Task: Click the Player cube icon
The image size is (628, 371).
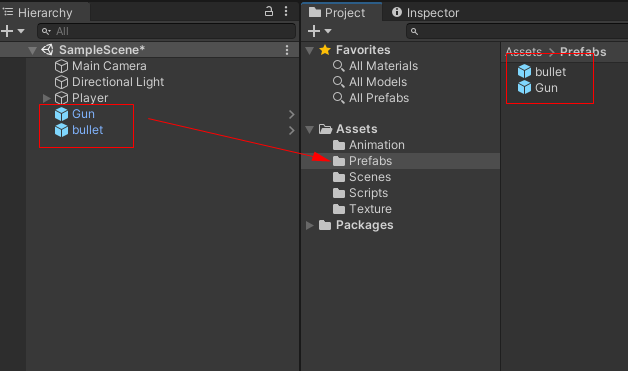Action: point(61,98)
